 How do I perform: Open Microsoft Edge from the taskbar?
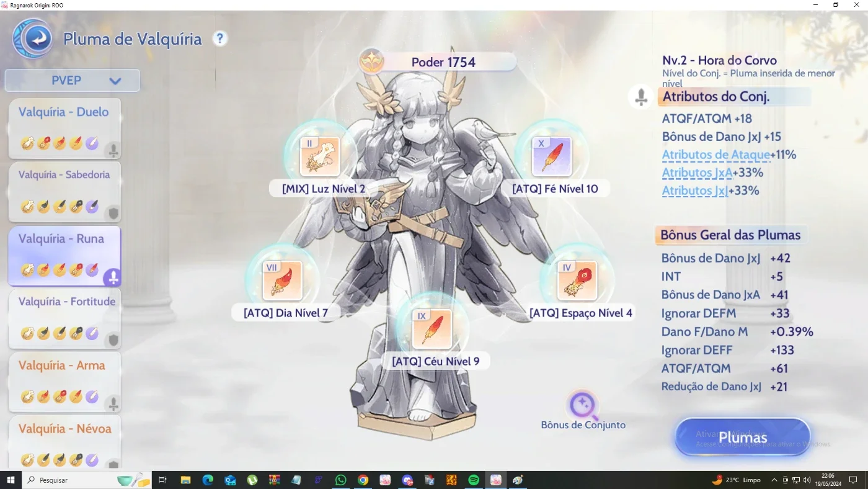[x=208, y=480]
